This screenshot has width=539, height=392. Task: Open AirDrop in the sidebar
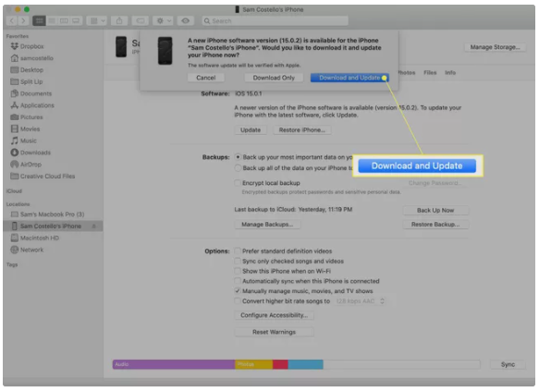point(31,165)
